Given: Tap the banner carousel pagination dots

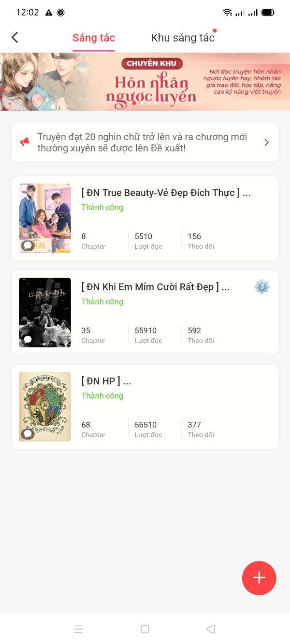Looking at the screenshot, I should click(145, 103).
